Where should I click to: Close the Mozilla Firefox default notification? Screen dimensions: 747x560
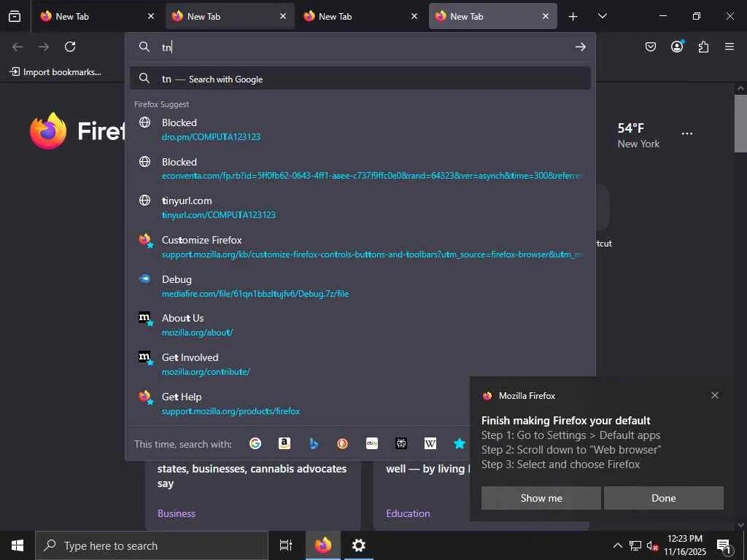[715, 395]
